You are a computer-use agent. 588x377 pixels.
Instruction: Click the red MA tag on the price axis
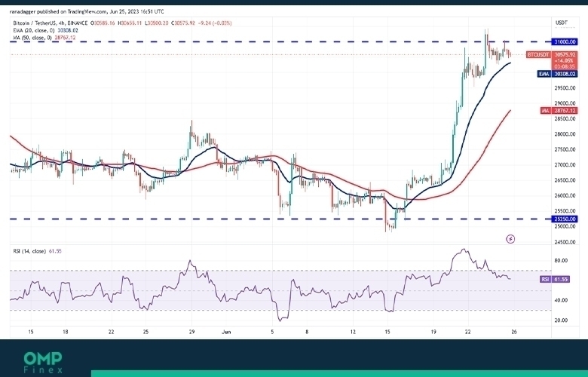coord(545,111)
